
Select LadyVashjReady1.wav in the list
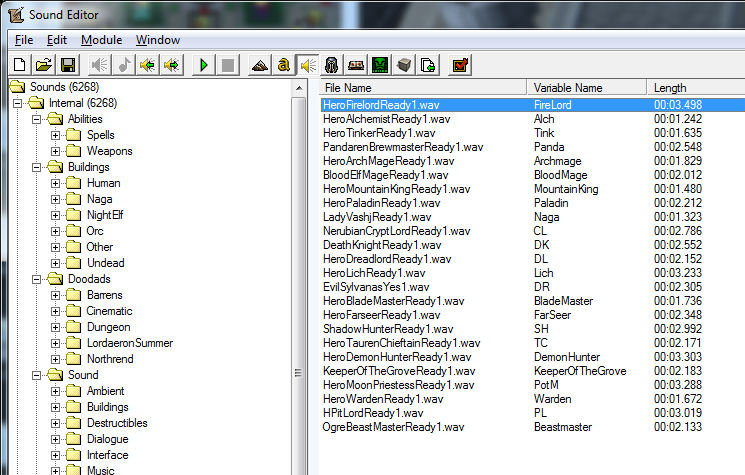point(377,217)
